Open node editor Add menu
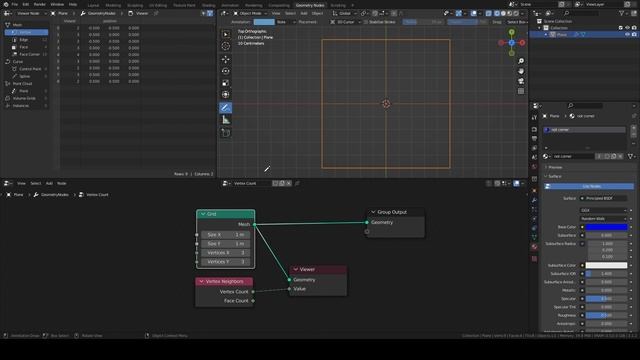640x360 pixels. click(49, 184)
